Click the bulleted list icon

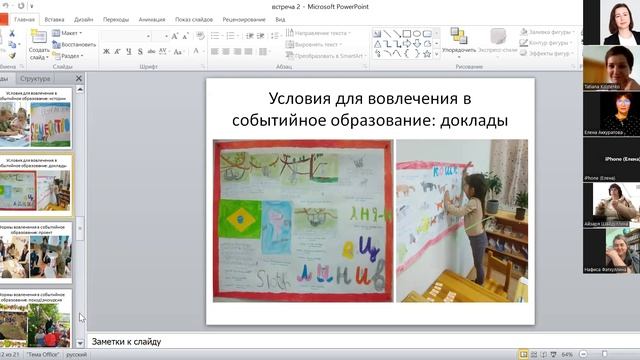[216, 36]
